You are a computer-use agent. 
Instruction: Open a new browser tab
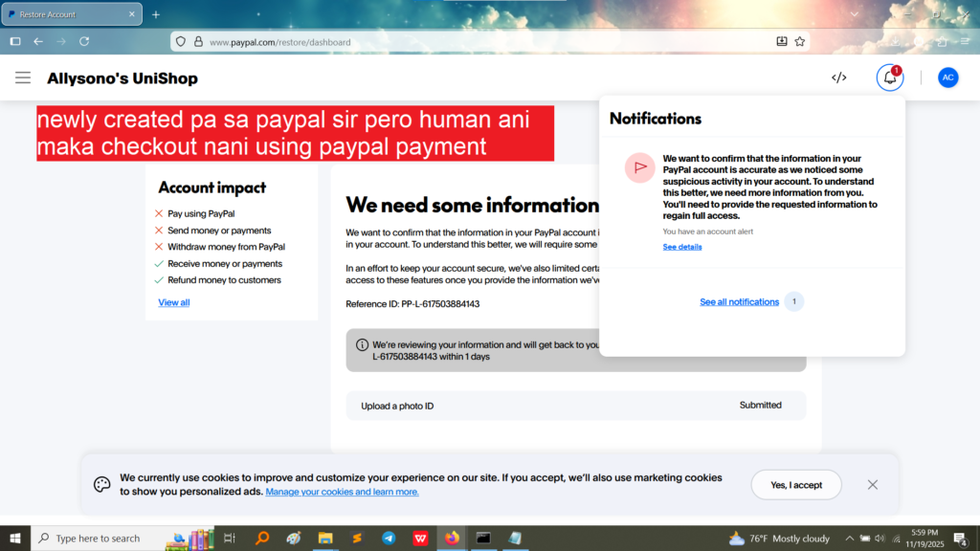coord(156,14)
